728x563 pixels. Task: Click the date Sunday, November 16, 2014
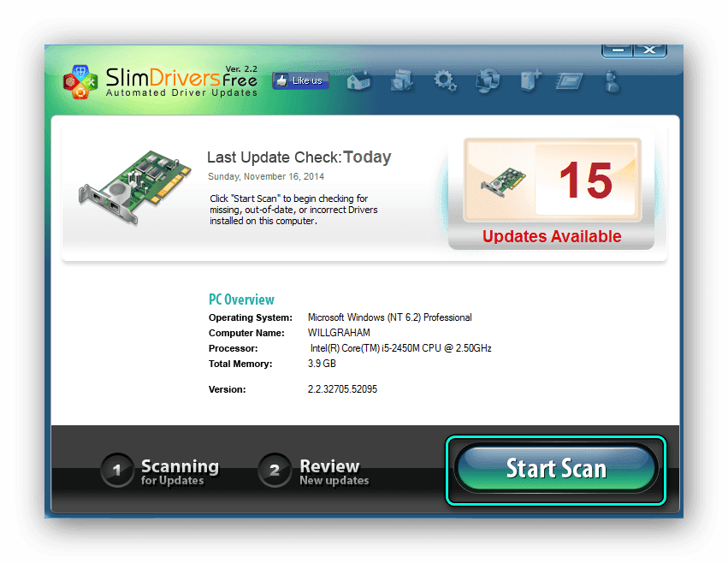266,176
